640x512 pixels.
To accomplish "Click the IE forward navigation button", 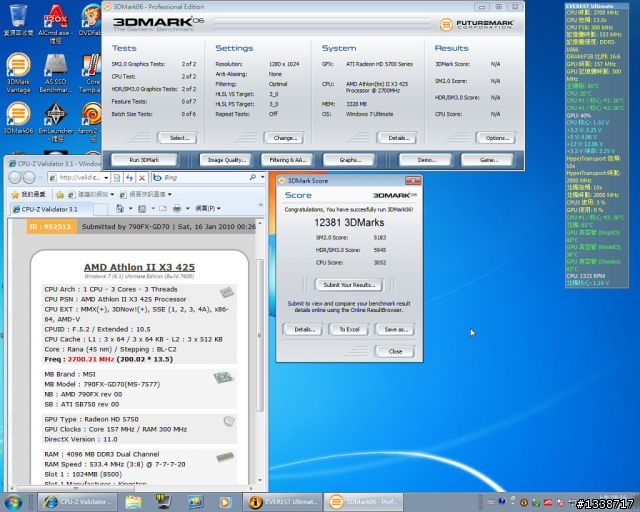I will click(29, 178).
